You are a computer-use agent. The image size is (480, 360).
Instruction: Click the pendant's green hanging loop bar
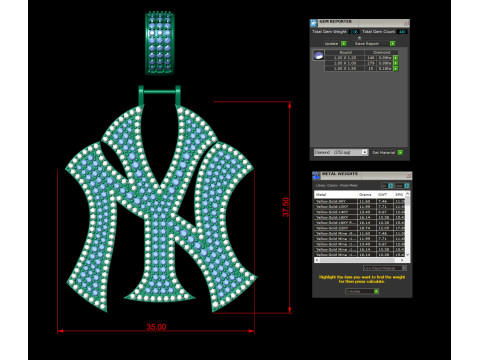[159, 92]
